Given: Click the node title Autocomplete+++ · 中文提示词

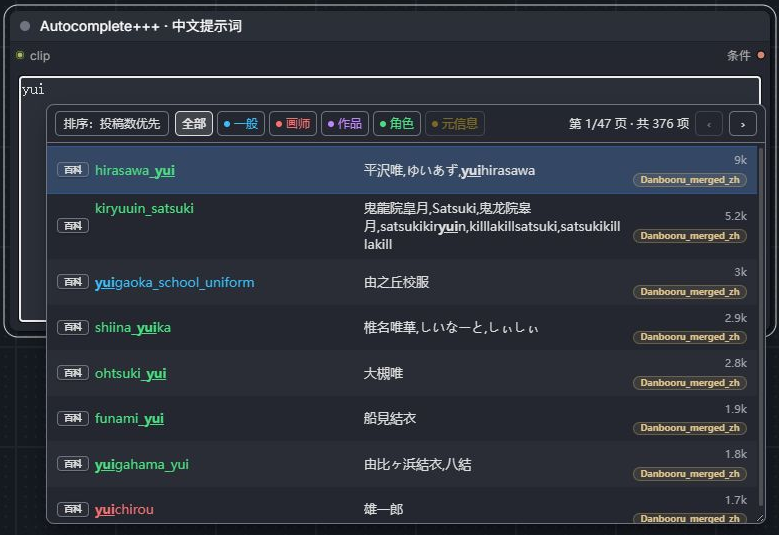Looking at the screenshot, I should pos(141,26).
